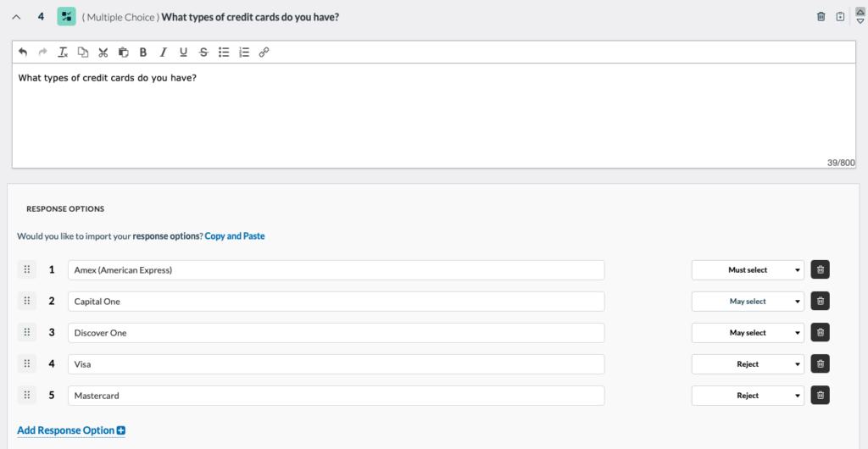The width and height of the screenshot is (868, 449).
Task: Delete the Discover One response option
Action: (821, 333)
